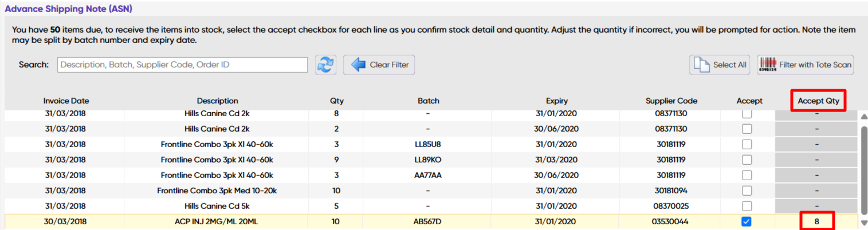Tick Accept for Hills Canine Cd 5k
The image size is (868, 230).
[747, 206]
